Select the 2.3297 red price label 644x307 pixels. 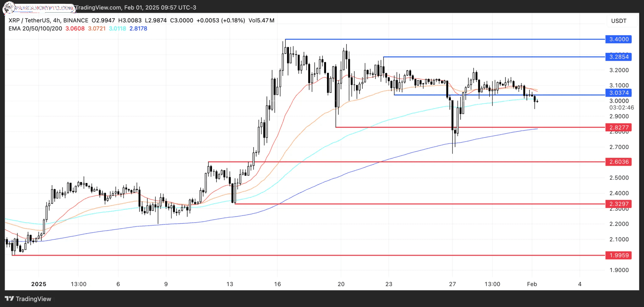click(619, 204)
